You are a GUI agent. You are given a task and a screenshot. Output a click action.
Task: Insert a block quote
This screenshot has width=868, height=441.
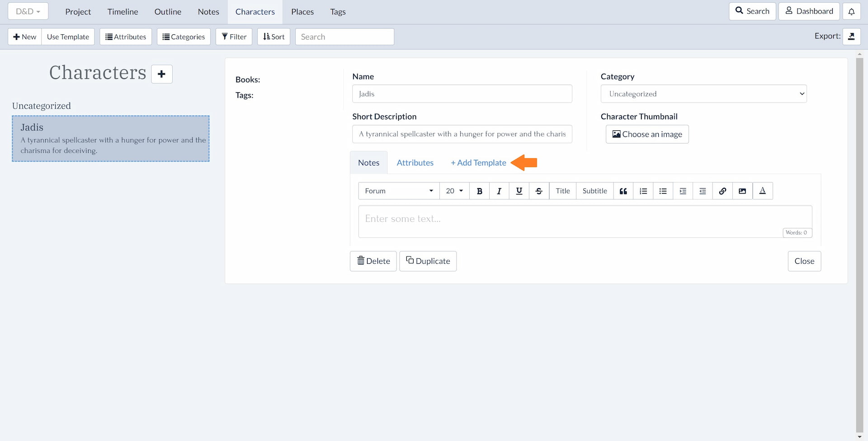point(623,191)
